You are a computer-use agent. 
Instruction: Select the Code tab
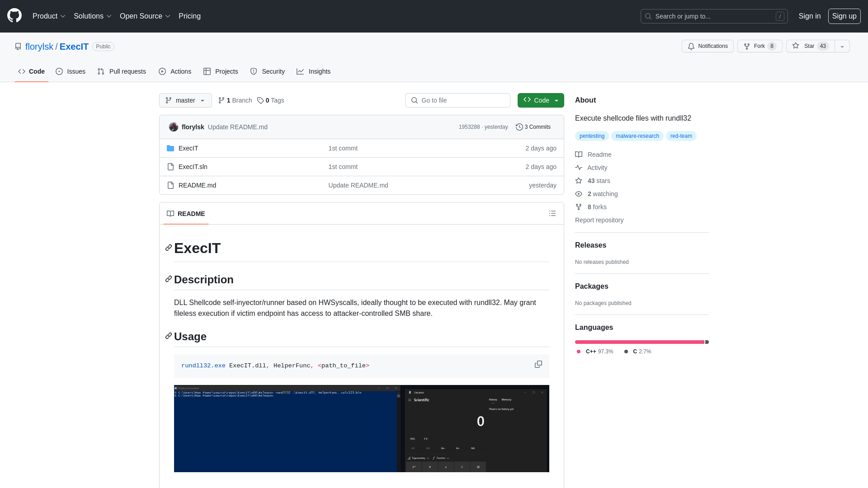point(32,71)
